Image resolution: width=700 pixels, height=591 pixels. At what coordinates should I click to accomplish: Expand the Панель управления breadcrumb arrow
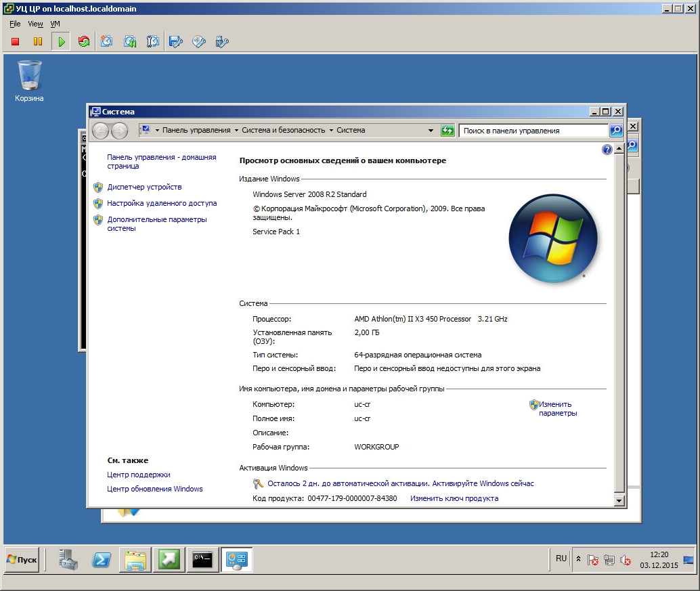[236, 131]
